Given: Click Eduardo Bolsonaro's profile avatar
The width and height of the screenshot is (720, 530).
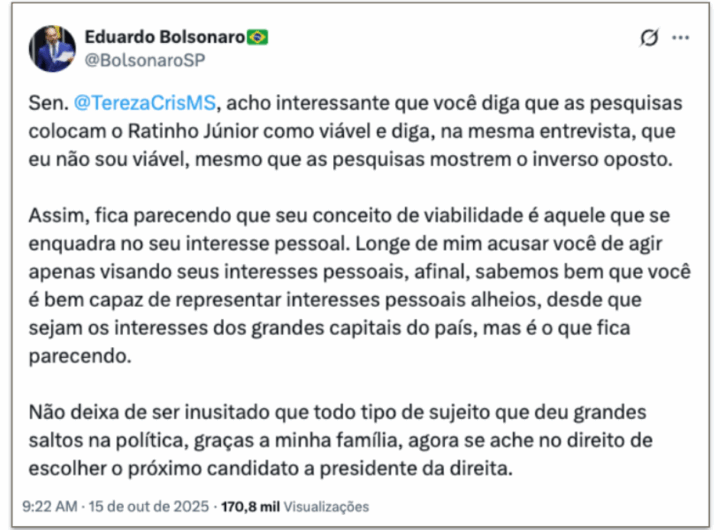Looking at the screenshot, I should click(52, 48).
